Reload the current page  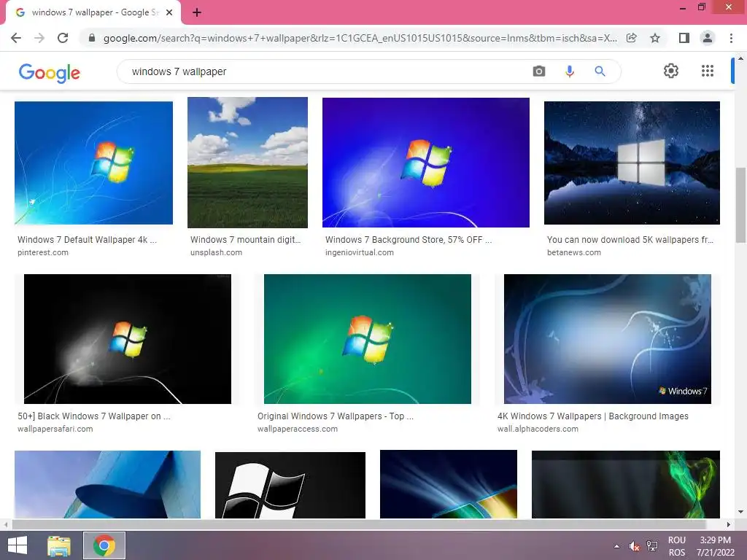63,38
